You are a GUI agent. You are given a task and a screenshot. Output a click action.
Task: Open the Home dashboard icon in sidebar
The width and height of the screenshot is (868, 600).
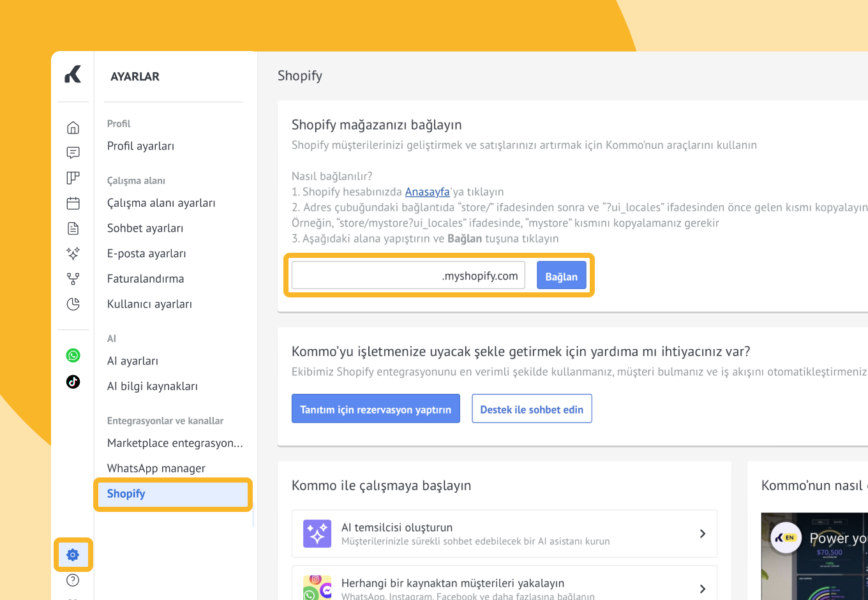coord(73,128)
